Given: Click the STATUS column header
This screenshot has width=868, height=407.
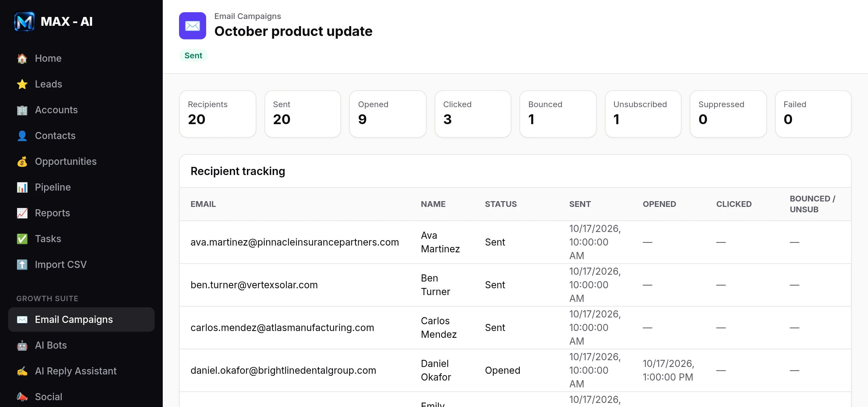Looking at the screenshot, I should tap(501, 204).
